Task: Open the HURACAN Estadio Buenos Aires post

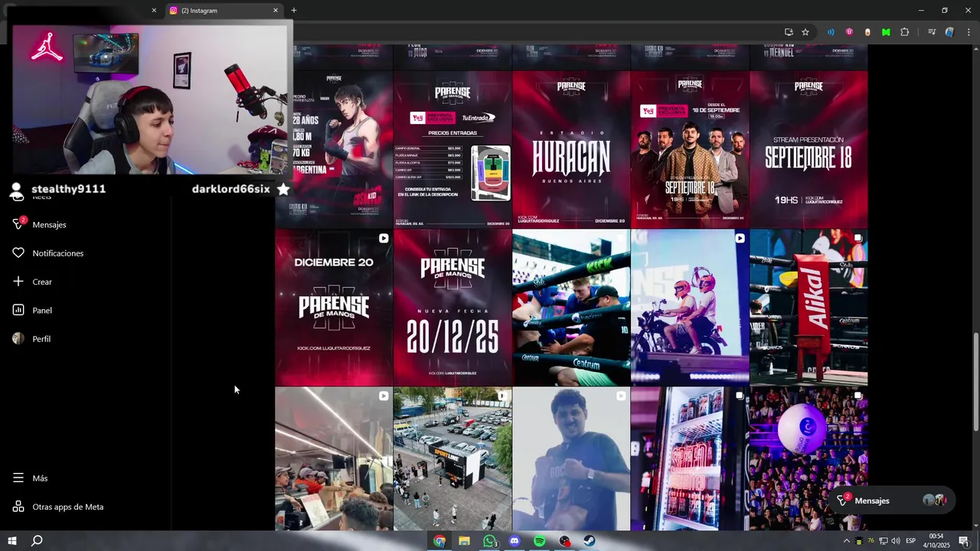Action: coord(571,149)
